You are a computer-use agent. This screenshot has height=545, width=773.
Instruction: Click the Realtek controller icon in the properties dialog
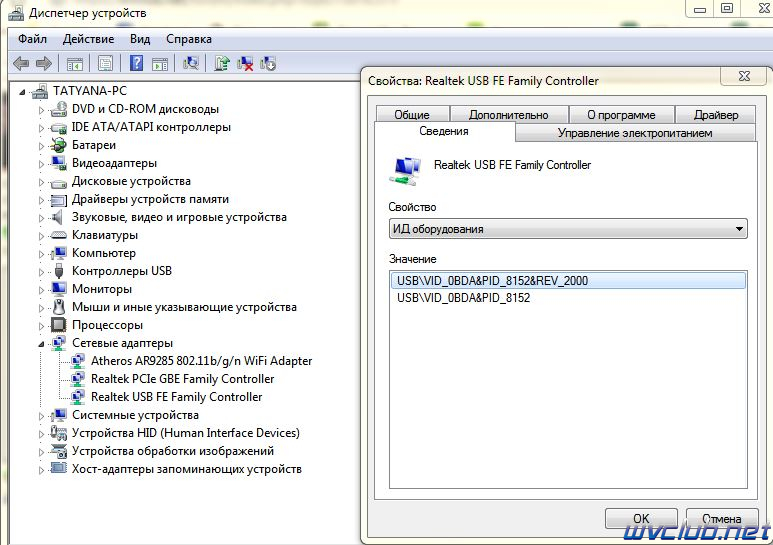(406, 170)
